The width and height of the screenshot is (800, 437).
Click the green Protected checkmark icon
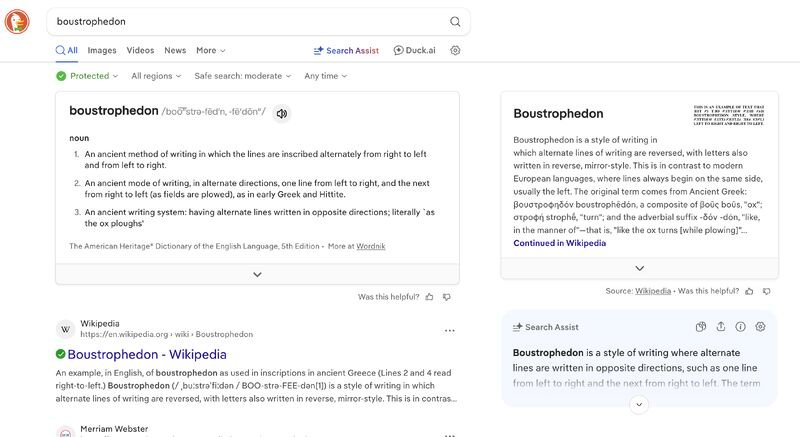pyautogui.click(x=61, y=76)
